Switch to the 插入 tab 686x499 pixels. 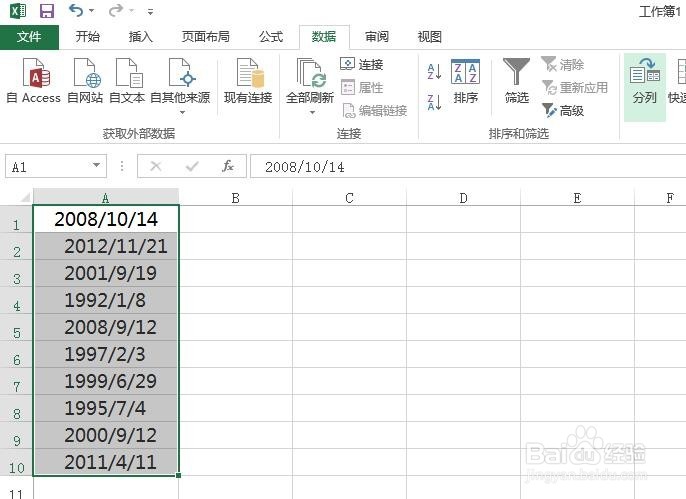(x=140, y=37)
